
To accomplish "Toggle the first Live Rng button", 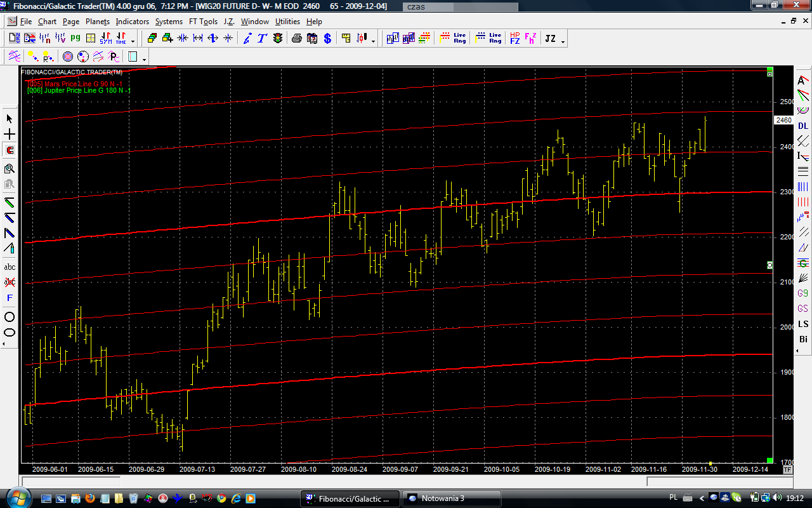I will coord(459,39).
